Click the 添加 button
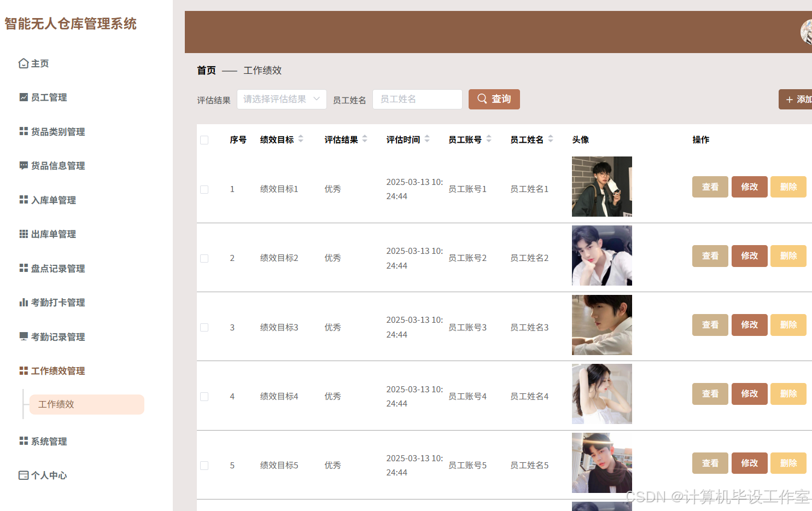The image size is (812, 511). point(796,100)
